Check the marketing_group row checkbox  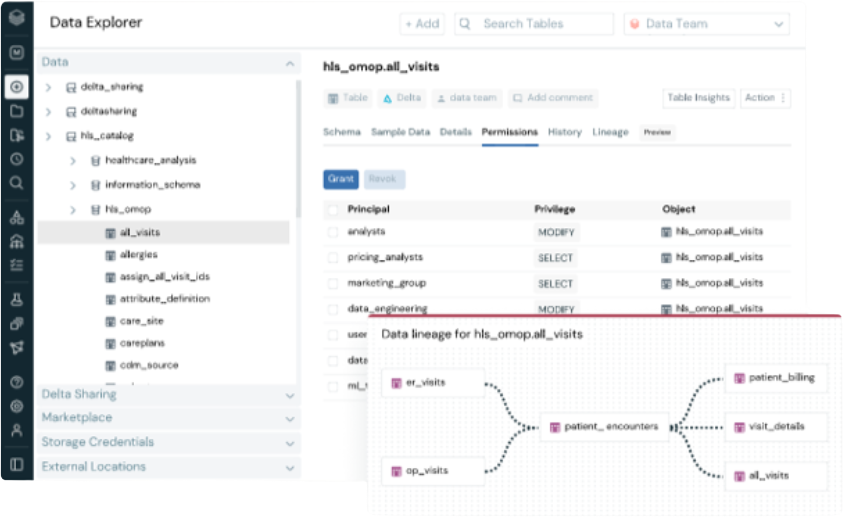tap(333, 284)
